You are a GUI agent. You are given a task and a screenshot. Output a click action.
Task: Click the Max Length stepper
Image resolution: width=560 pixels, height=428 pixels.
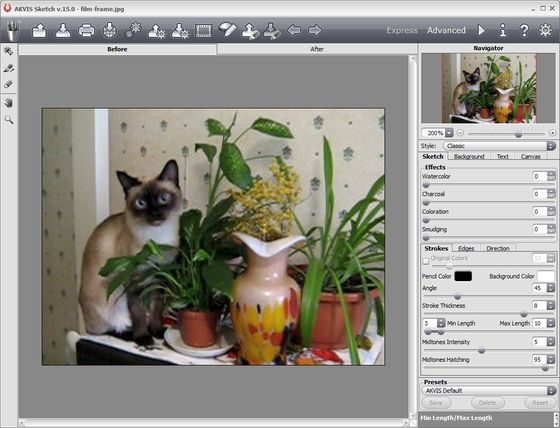click(x=551, y=323)
